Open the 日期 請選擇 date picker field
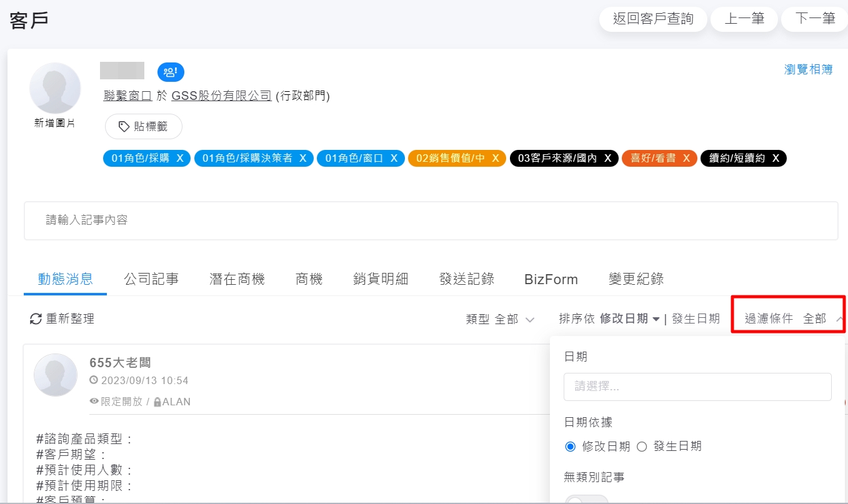This screenshot has width=848, height=504. (x=697, y=387)
